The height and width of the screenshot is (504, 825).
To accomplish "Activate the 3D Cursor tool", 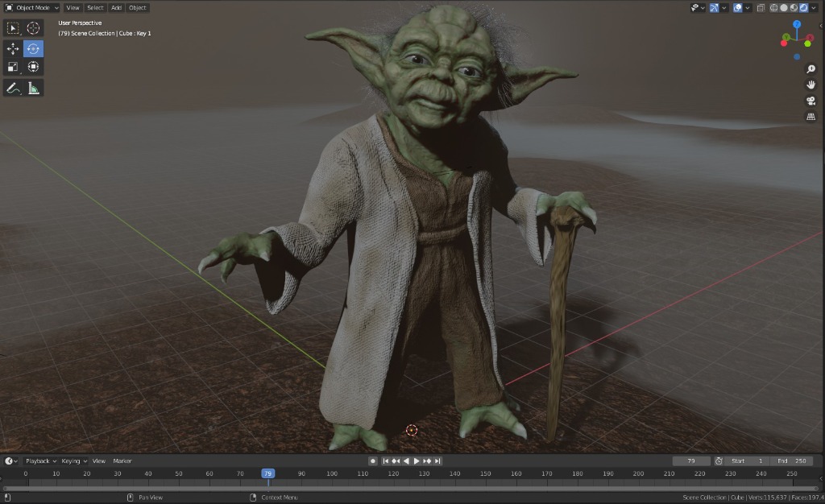I will coord(33,28).
